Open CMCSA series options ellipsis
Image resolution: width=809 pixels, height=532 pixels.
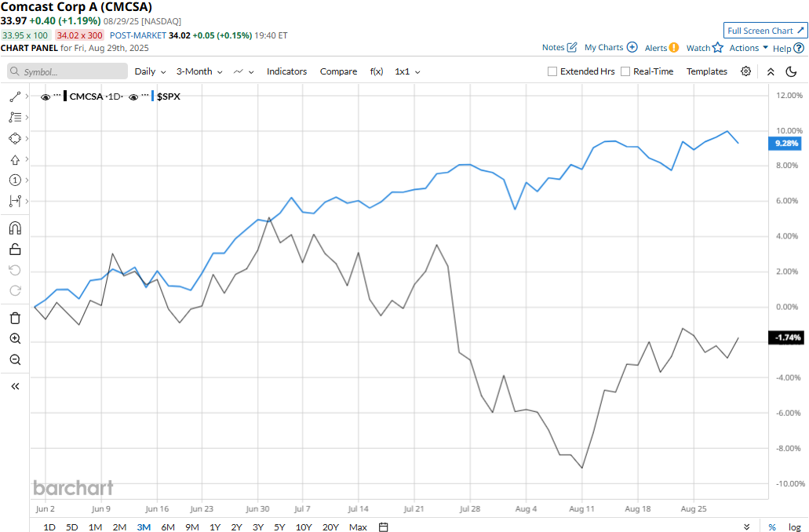(57, 96)
